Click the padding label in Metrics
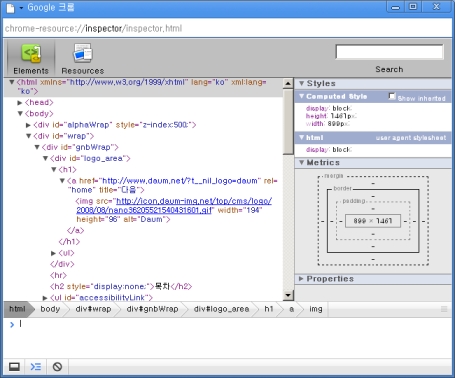The height and width of the screenshot is (378, 455). 354,201
